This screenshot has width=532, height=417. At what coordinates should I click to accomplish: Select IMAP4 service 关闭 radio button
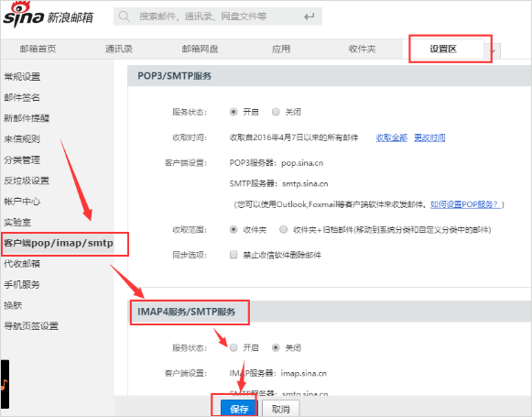[276, 347]
